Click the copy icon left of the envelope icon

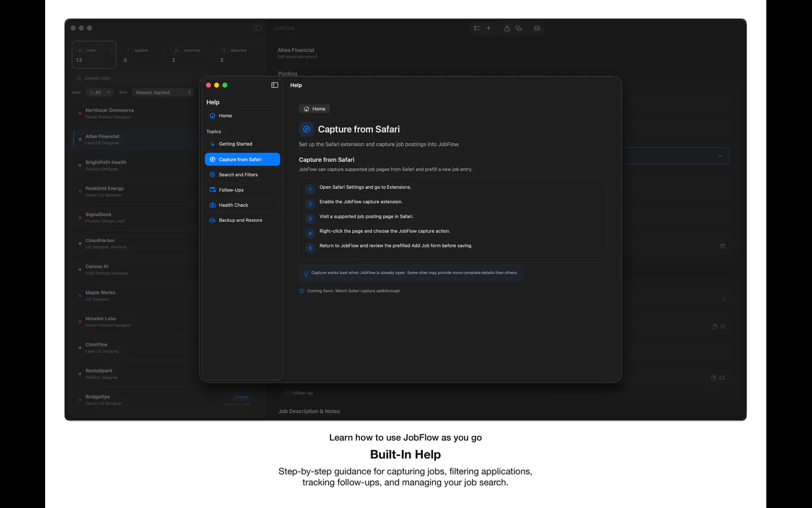pyautogui.click(x=714, y=378)
